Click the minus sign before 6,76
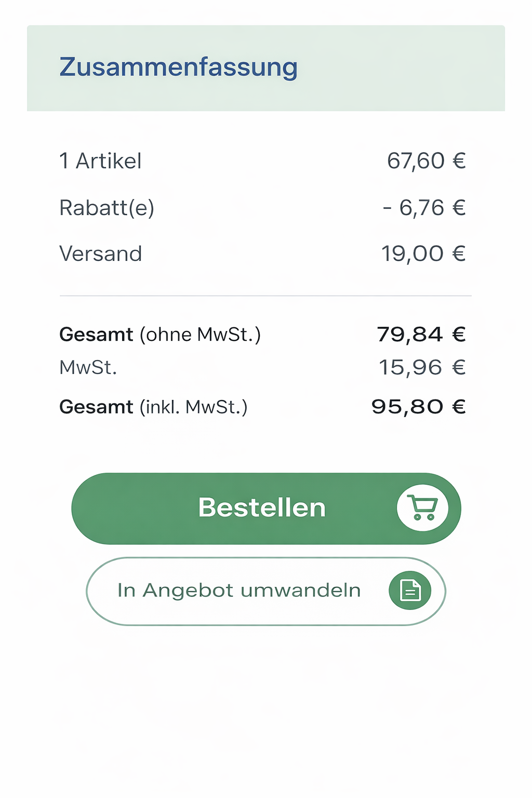 pos(387,208)
